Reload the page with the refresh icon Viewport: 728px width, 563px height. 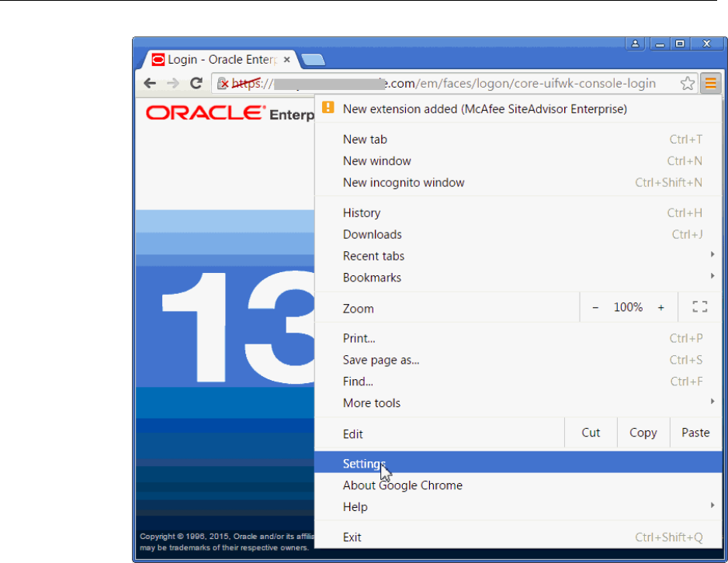pyautogui.click(x=196, y=83)
